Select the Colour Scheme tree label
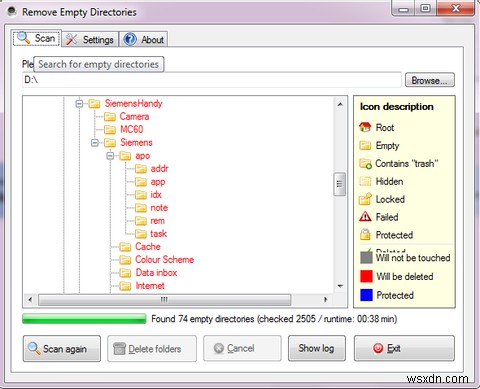 tap(165, 260)
